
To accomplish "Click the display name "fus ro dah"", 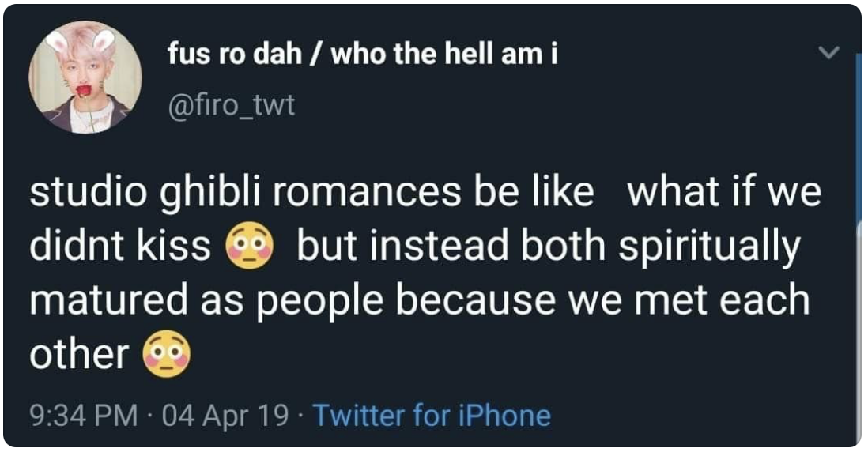I will 235,55.
